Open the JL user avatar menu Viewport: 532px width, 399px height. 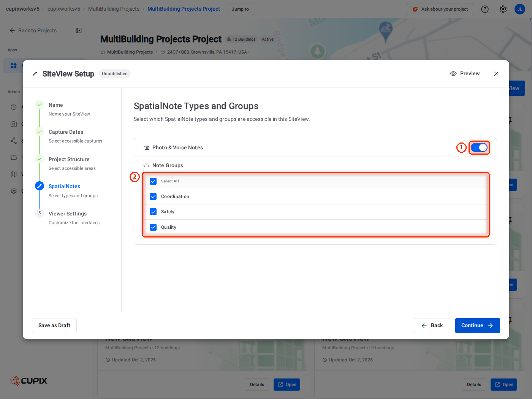click(x=520, y=9)
